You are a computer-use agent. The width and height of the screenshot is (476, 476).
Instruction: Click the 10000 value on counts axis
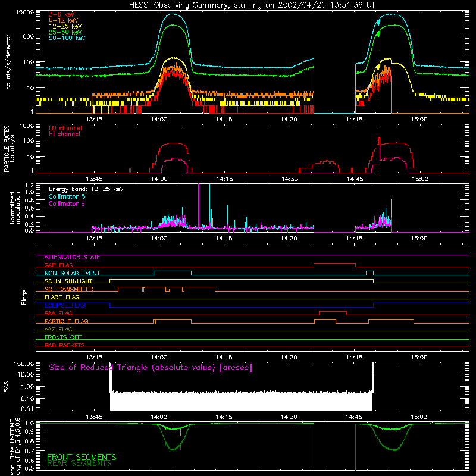click(25, 12)
